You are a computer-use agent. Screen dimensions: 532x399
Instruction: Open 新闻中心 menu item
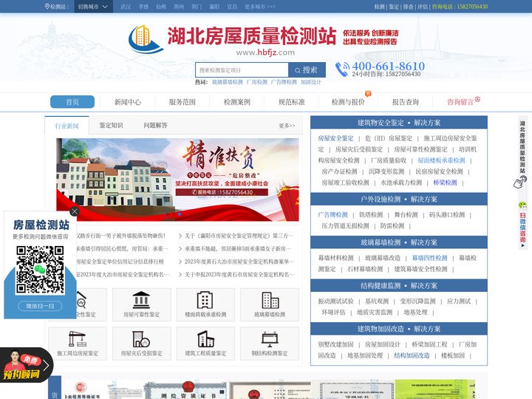(x=128, y=102)
